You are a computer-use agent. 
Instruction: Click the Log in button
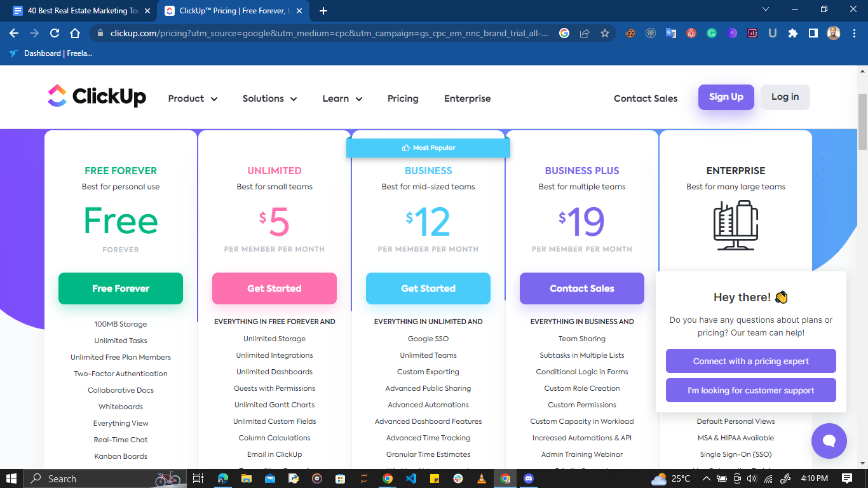coord(785,97)
